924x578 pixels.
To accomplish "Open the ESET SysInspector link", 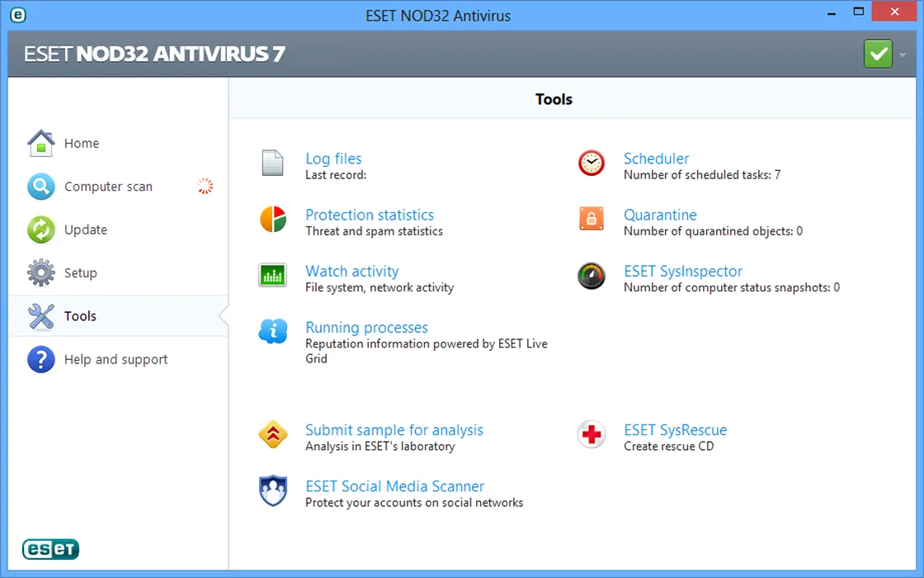I will coord(683,272).
